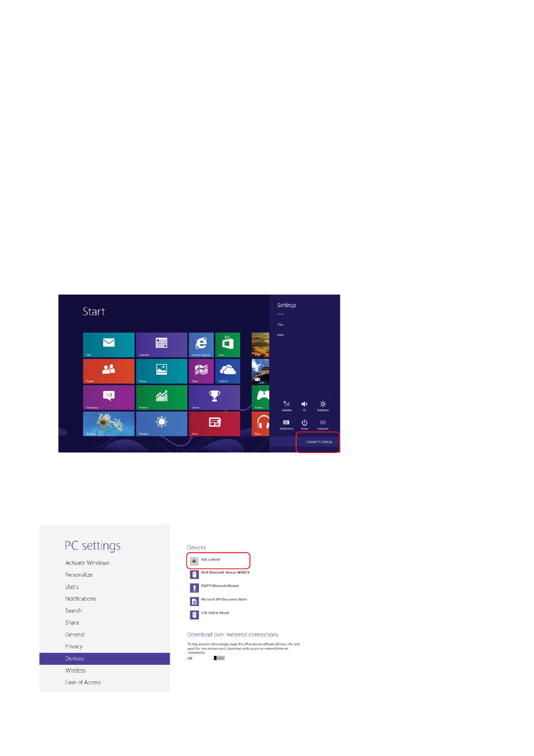Viewport: 534px width, 756px height.
Task: Open the Desktop daisy tile
Action: (x=109, y=424)
